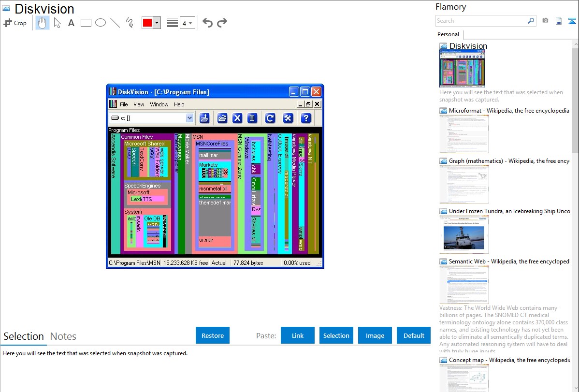Click the Paste Link button
The height and width of the screenshot is (392, 579).
298,335
